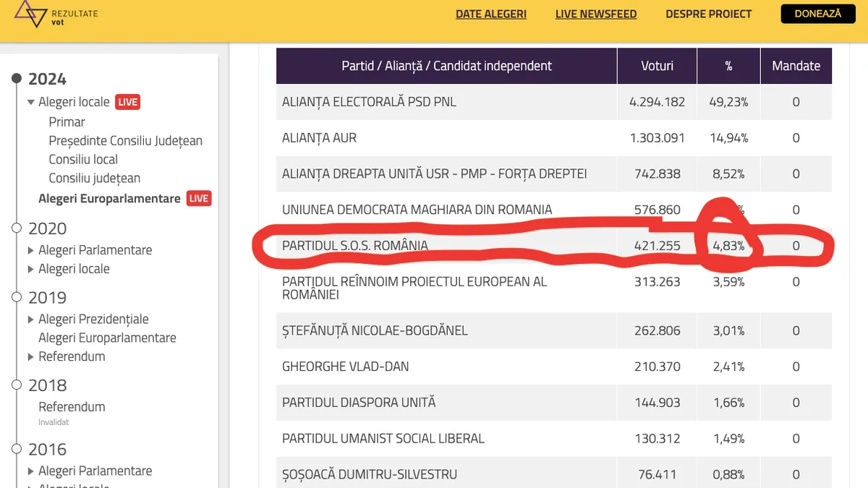Screen dimensions: 868x488
Task: Select Primar under Alegeri locale
Action: [67, 121]
